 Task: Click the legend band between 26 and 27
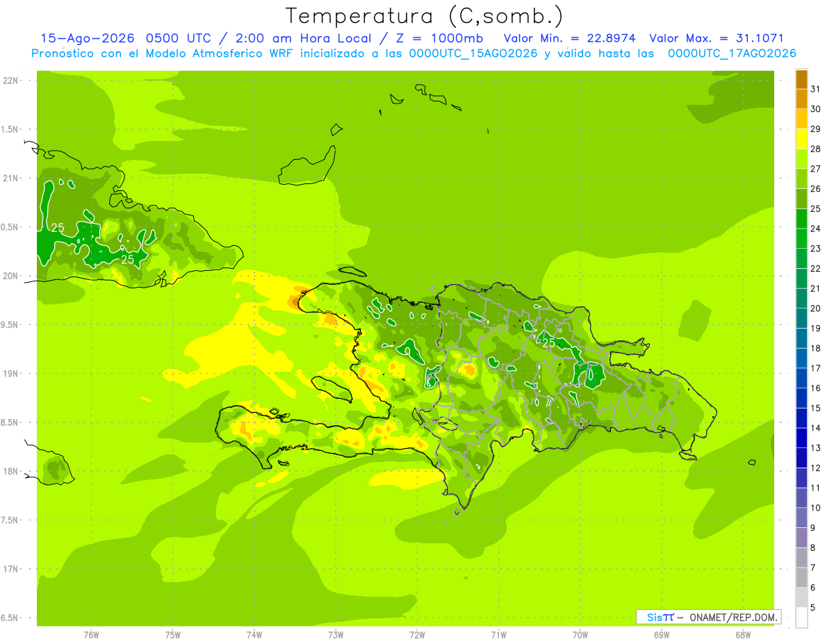click(x=801, y=179)
